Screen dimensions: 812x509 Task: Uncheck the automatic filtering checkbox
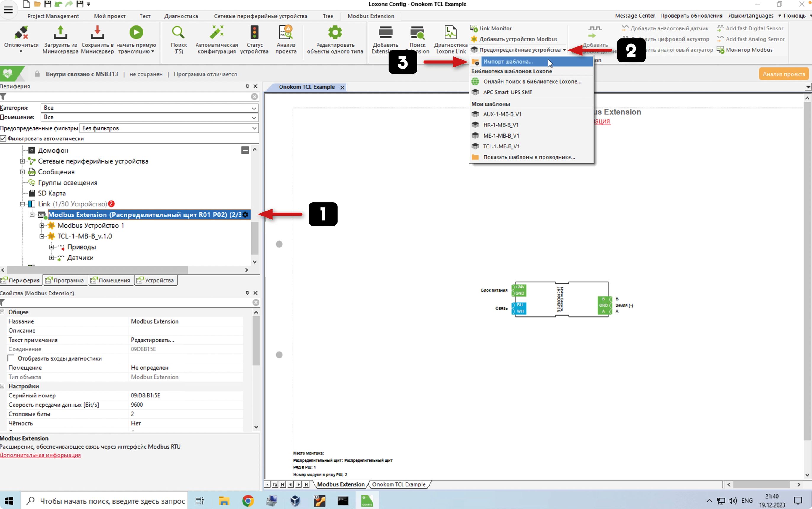tap(3, 139)
